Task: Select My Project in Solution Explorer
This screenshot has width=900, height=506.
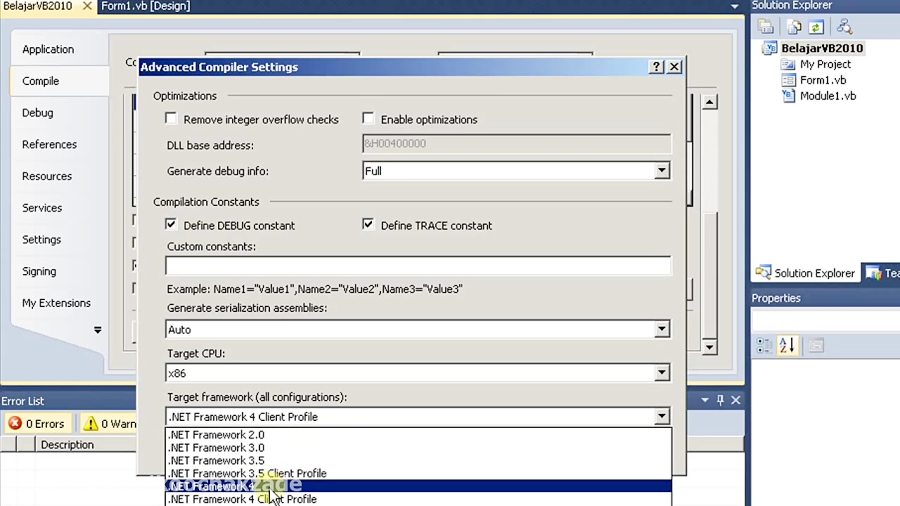Action: tap(825, 64)
